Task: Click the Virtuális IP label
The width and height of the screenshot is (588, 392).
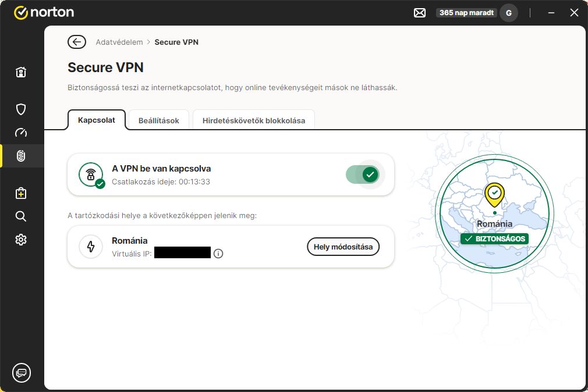Action: click(132, 254)
